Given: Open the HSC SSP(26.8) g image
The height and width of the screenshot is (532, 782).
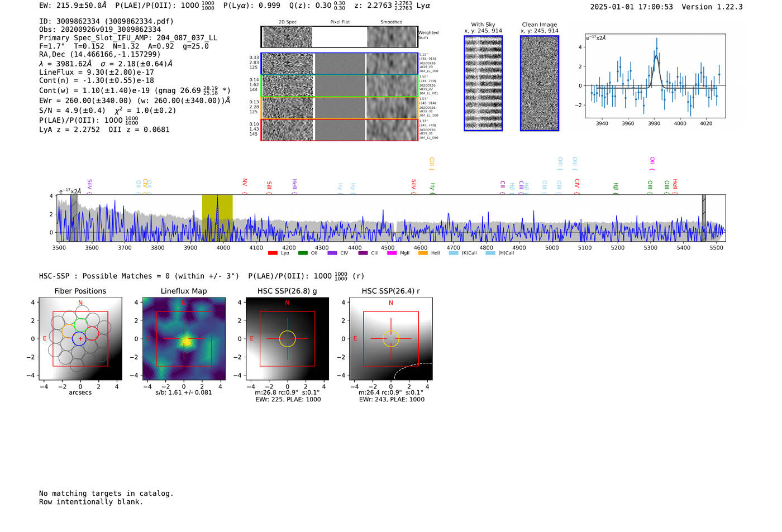Looking at the screenshot, I should 287,339.
